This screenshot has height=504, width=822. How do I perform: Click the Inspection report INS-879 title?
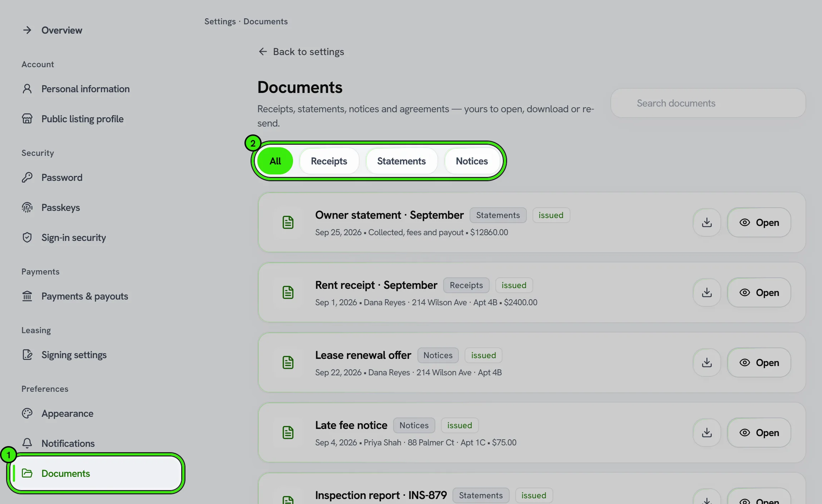click(x=381, y=495)
